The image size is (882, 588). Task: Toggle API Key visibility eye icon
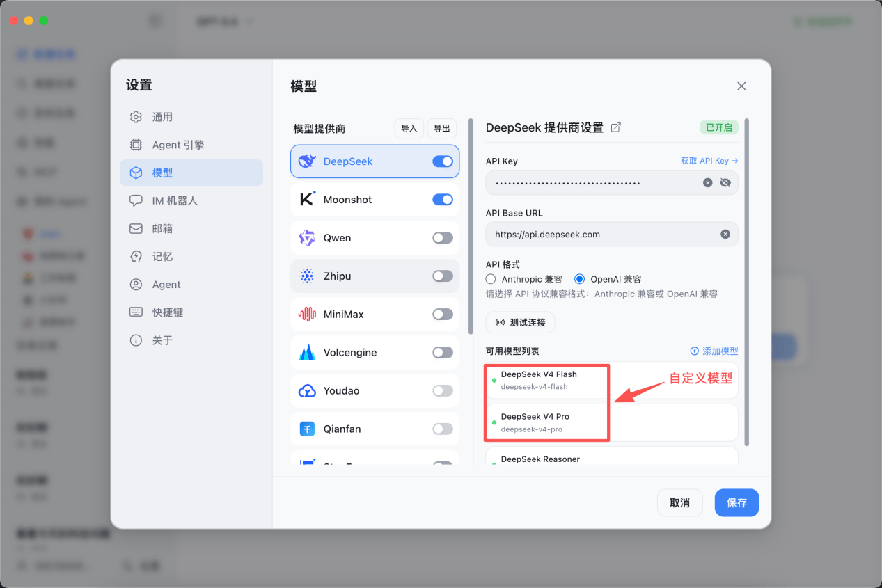tap(725, 183)
